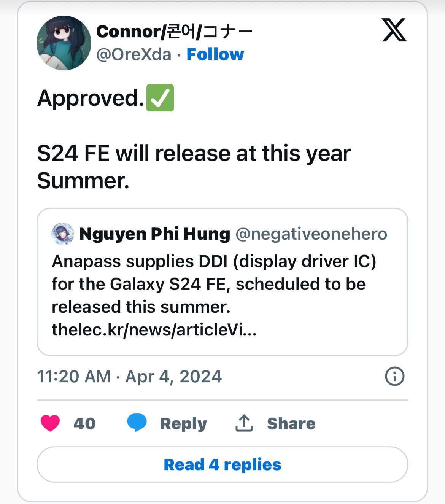445x504 pixels.
Task: Open the info icon beside the timestamp
Action: (x=395, y=377)
